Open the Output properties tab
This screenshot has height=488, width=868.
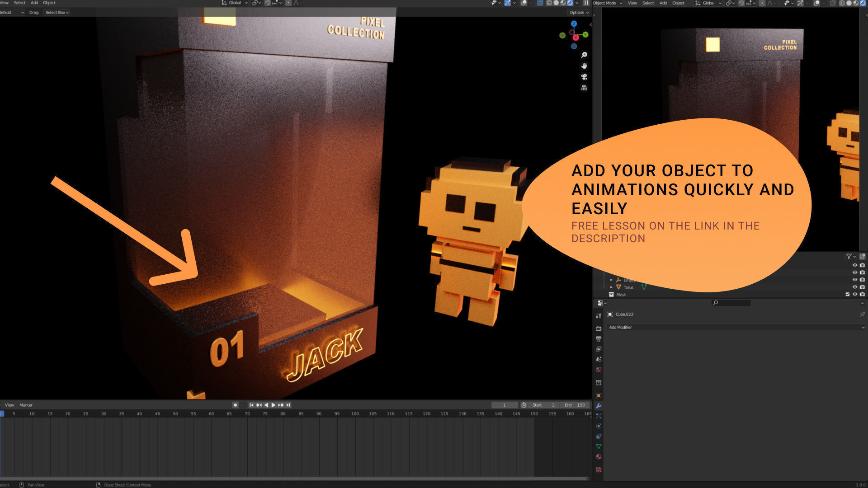pyautogui.click(x=599, y=339)
